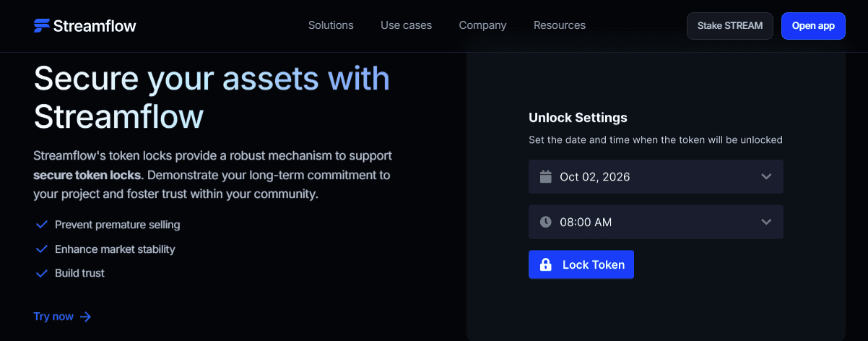This screenshot has width=868, height=341.
Task: Expand the date dropdown chevron
Action: pos(766,176)
